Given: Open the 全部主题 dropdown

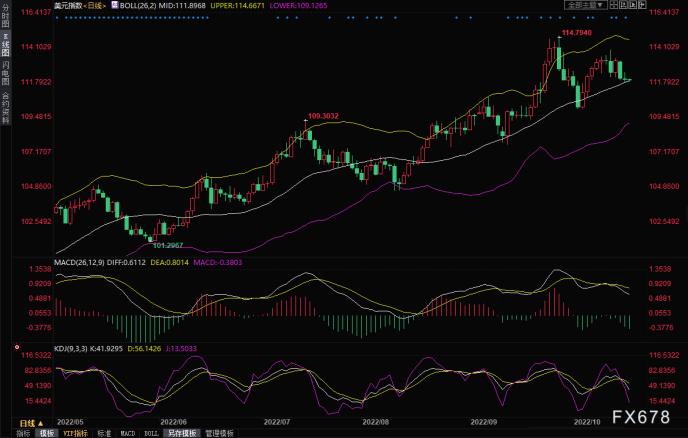Looking at the screenshot, I should point(585,5).
